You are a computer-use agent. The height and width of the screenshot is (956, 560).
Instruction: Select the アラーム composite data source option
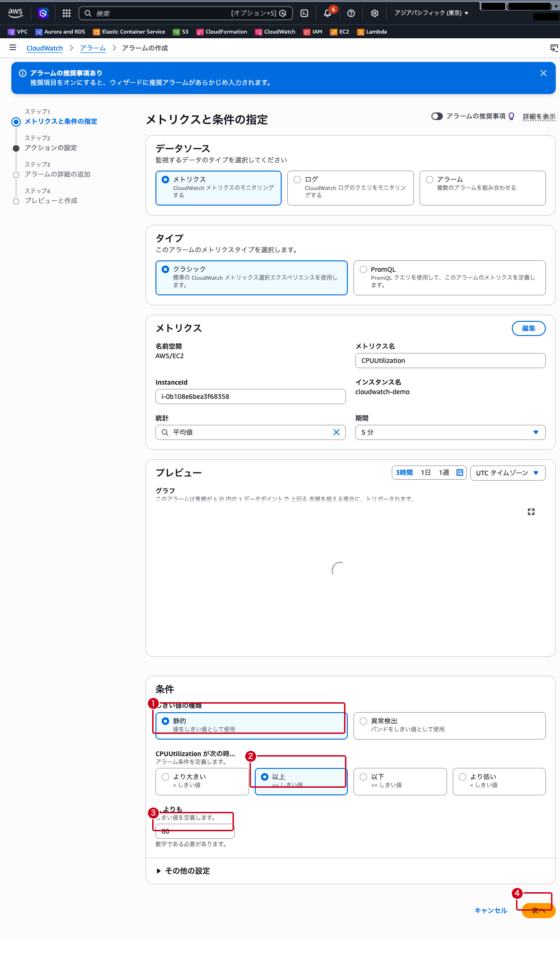click(x=482, y=188)
